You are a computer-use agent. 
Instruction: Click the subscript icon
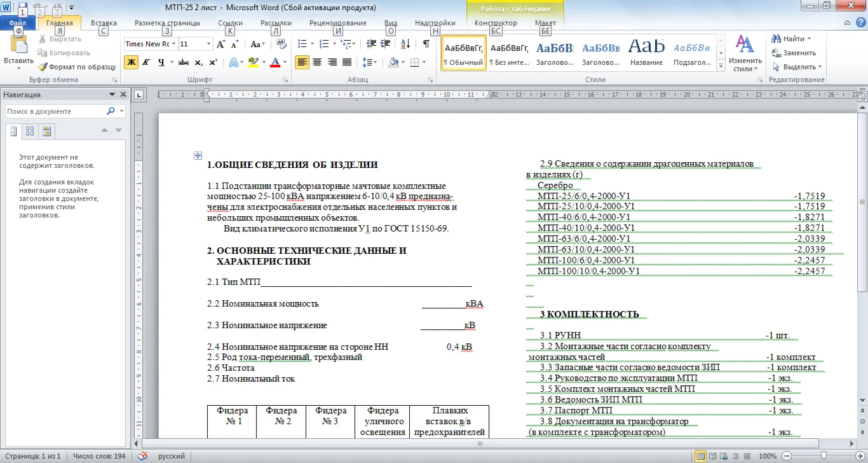point(199,62)
